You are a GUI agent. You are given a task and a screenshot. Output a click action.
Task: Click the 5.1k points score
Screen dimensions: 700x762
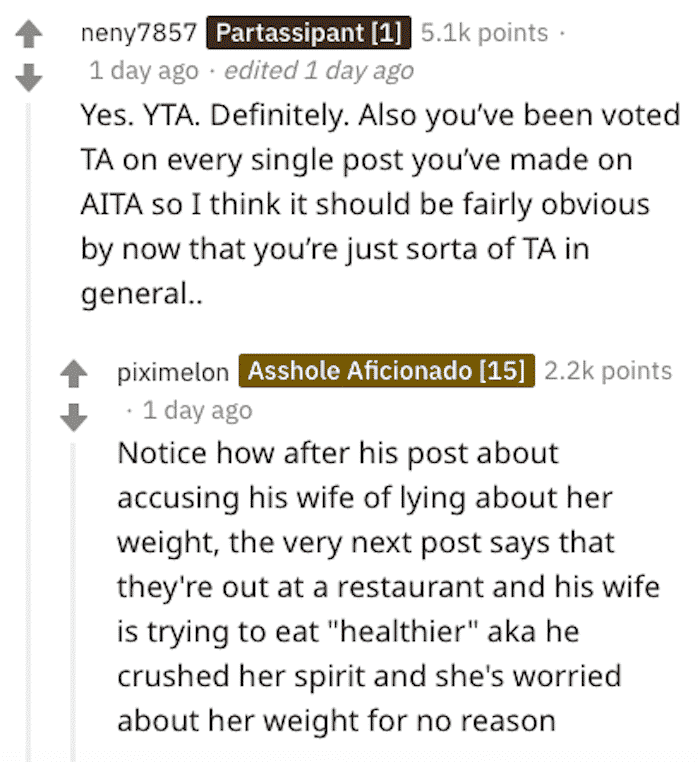484,33
